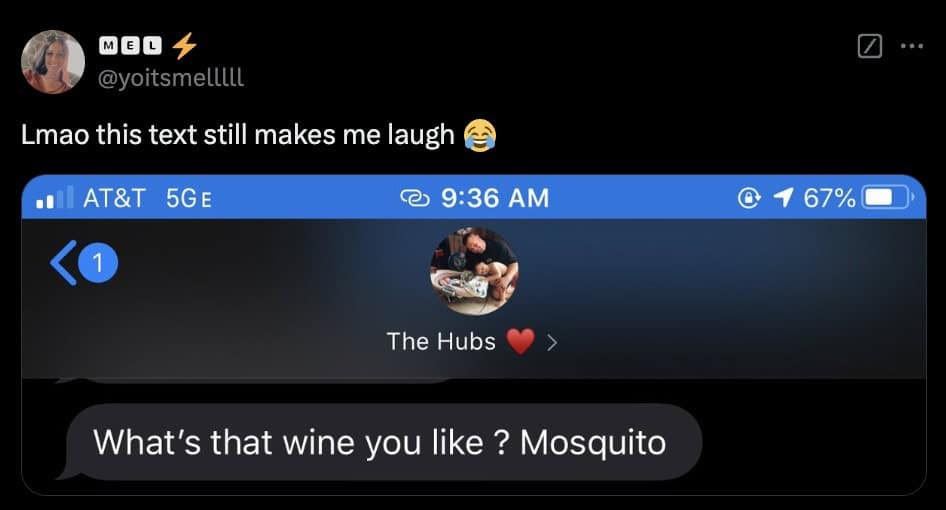The width and height of the screenshot is (946, 510).
Task: Open the @yoitsmellllll handle link
Action: [171, 77]
